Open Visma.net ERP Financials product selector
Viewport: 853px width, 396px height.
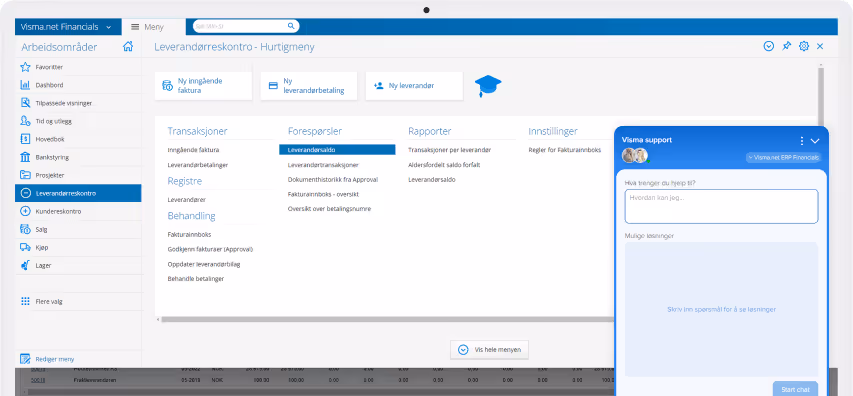coord(783,157)
